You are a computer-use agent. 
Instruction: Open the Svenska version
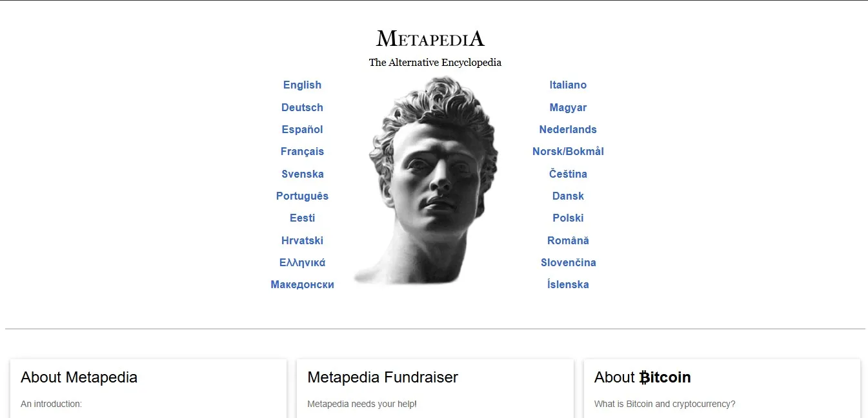coord(302,174)
